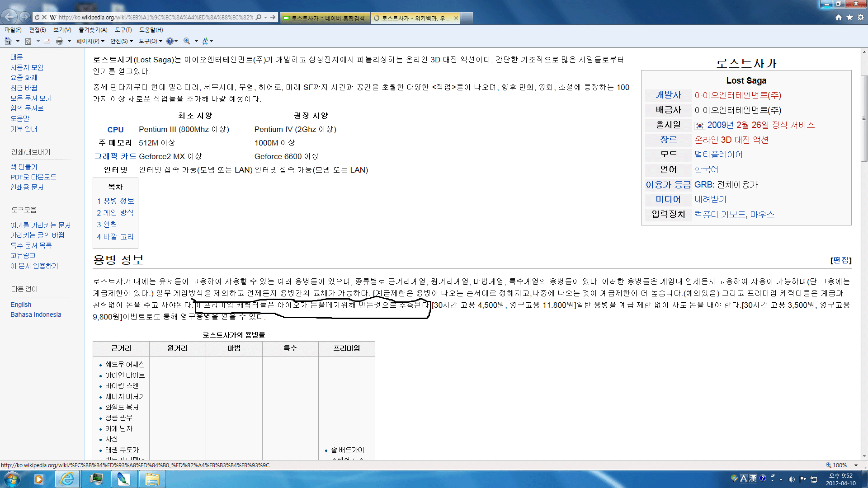
Task: Click the [편집] section edit link
Action: tap(841, 260)
